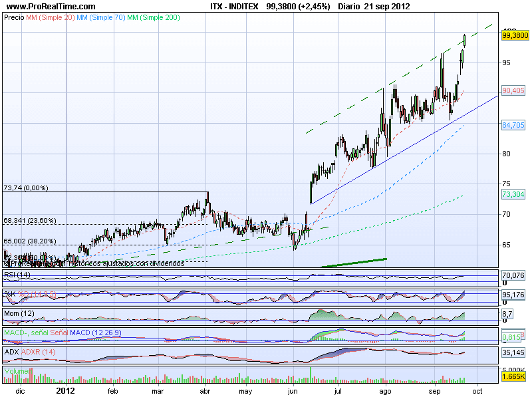Click the dic month axis label

(21, 391)
